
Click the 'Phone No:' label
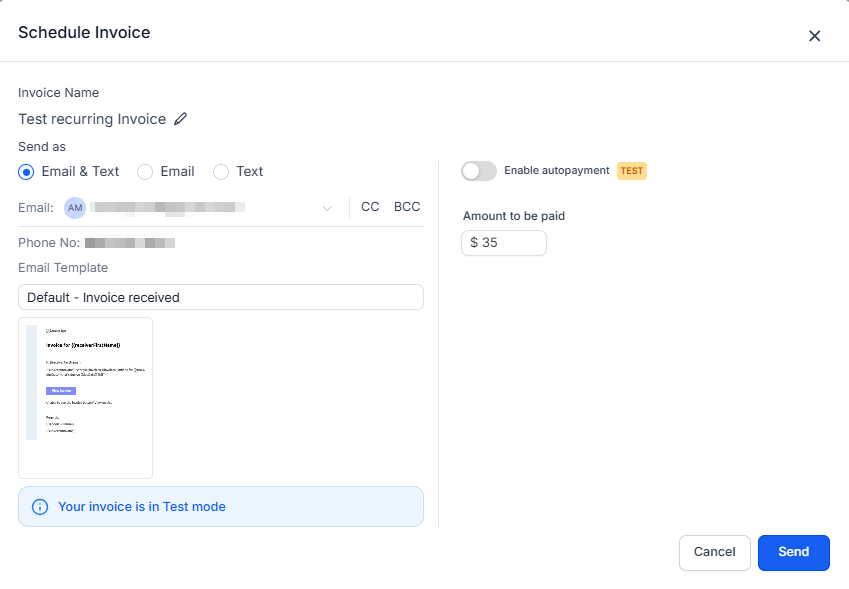(x=49, y=243)
